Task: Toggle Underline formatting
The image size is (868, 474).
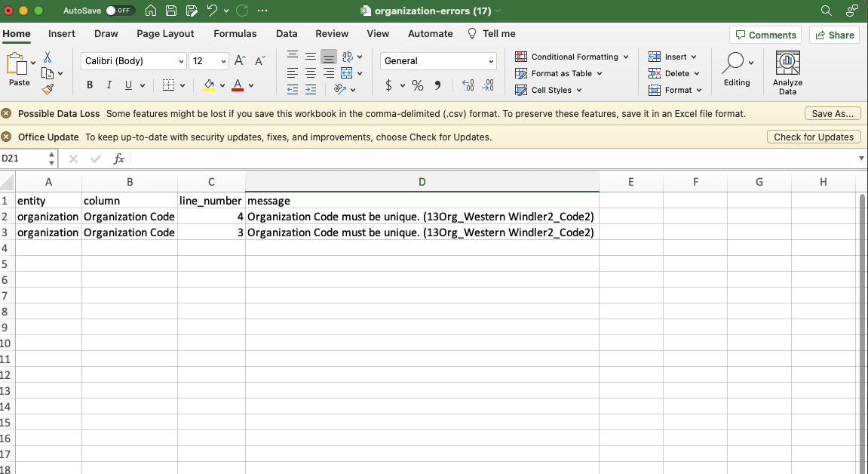Action: (128, 85)
